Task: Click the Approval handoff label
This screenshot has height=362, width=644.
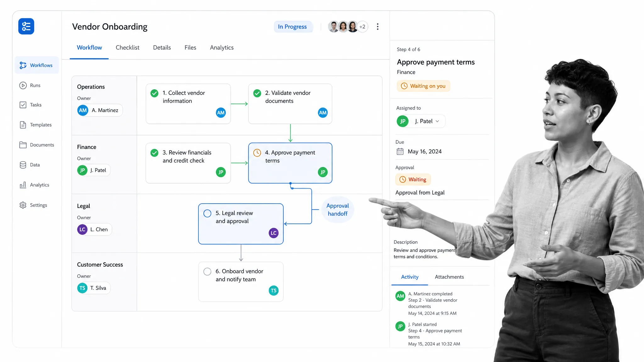Action: click(337, 210)
